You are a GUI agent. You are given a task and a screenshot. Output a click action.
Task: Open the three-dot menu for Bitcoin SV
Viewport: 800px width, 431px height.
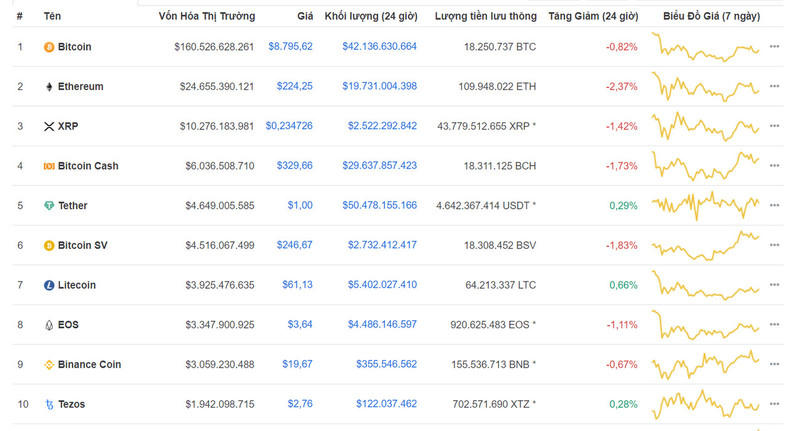(x=774, y=245)
